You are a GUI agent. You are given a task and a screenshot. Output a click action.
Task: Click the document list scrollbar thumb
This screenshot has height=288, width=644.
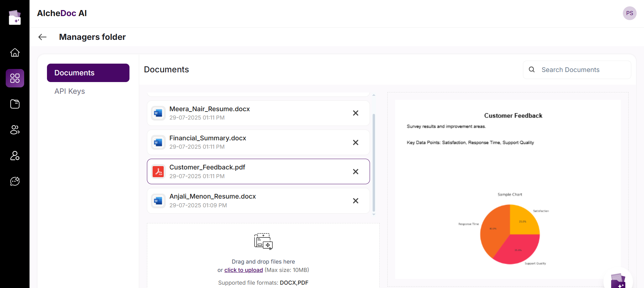click(x=374, y=162)
